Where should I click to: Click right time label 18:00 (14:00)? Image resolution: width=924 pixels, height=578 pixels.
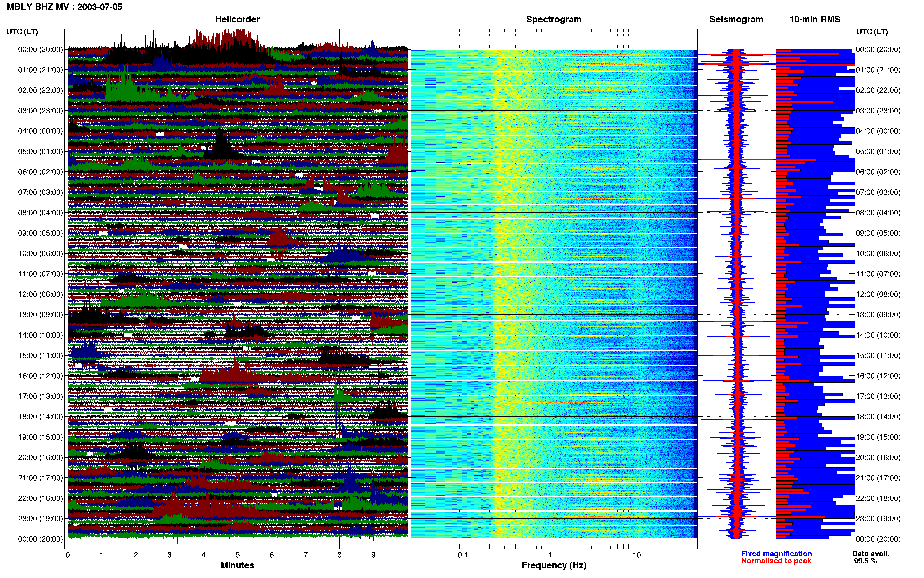(x=878, y=417)
